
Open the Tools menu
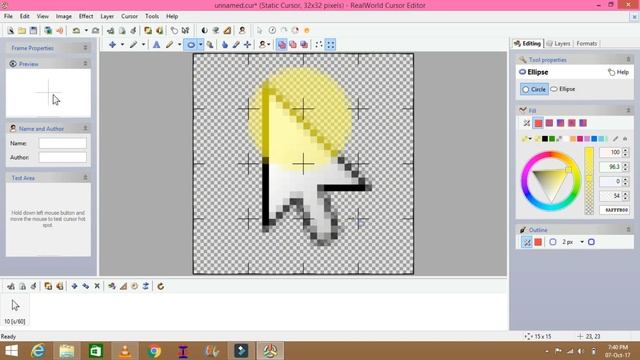pyautogui.click(x=152, y=16)
